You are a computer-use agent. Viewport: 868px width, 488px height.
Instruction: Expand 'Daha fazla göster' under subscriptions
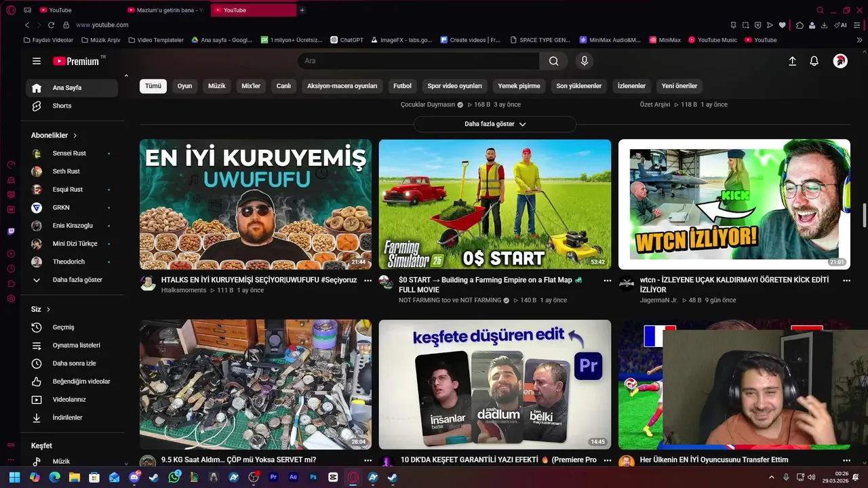coord(72,280)
